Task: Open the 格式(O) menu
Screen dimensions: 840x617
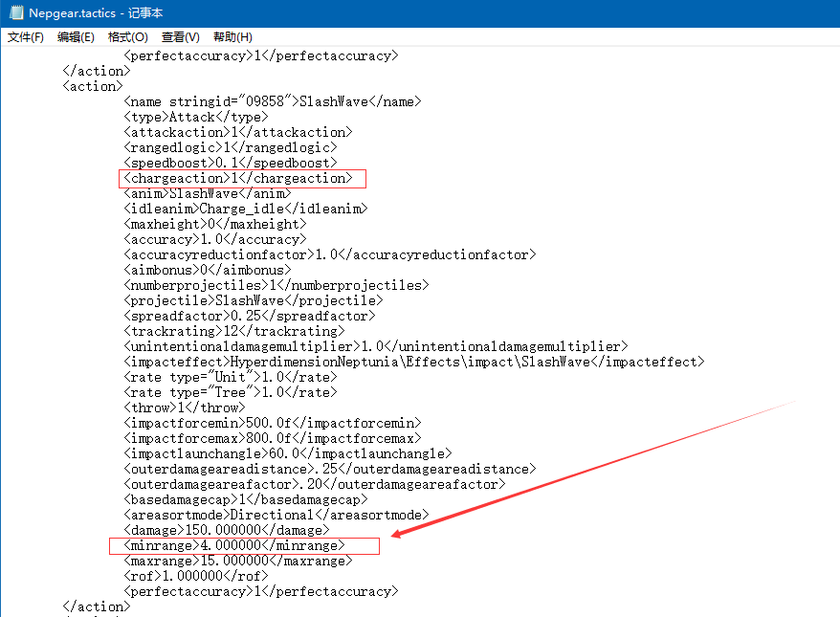Action: click(x=127, y=37)
